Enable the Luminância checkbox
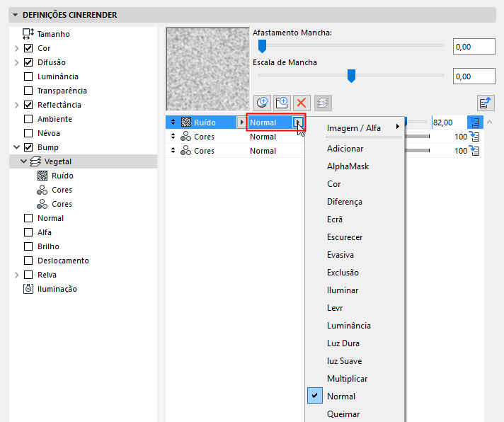 point(28,76)
